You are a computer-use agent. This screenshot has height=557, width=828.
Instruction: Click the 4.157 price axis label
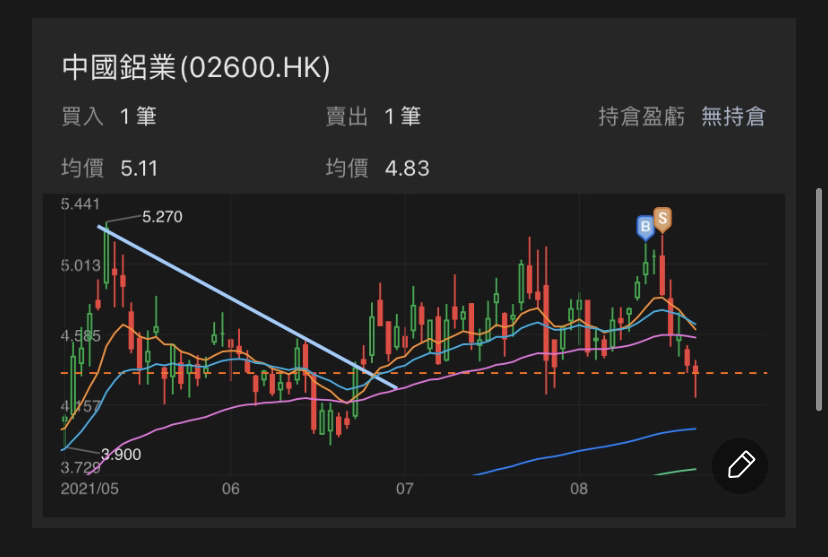80,406
